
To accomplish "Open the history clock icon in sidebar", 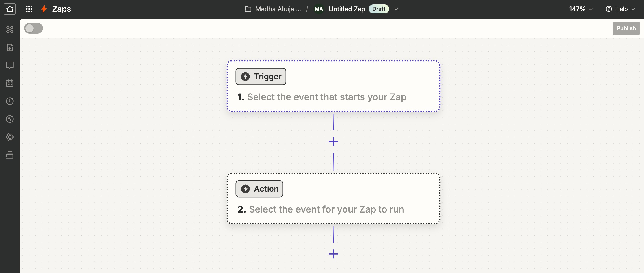I will click(x=10, y=101).
